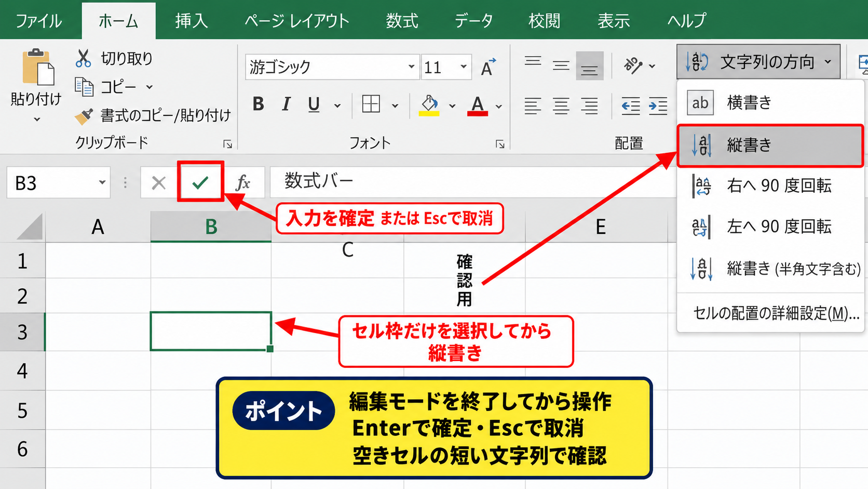Align text left

coord(533,106)
